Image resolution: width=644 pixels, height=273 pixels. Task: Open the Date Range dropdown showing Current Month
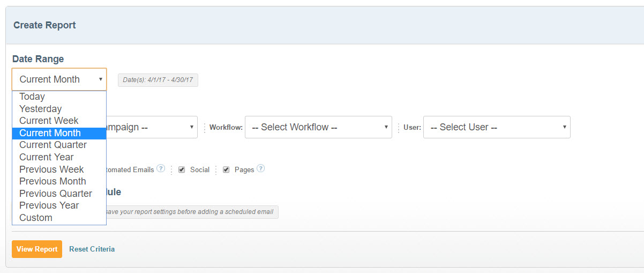point(59,79)
